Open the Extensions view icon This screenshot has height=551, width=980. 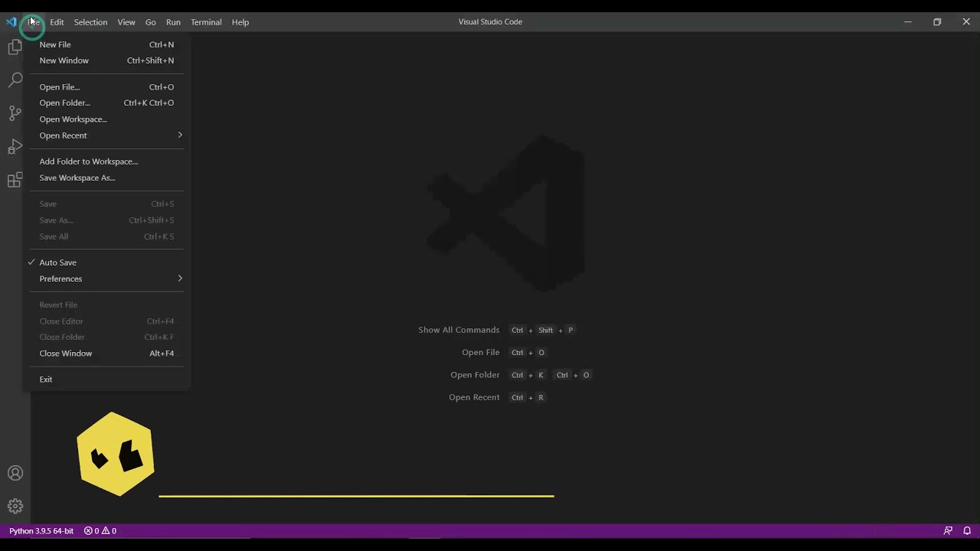[x=15, y=180]
